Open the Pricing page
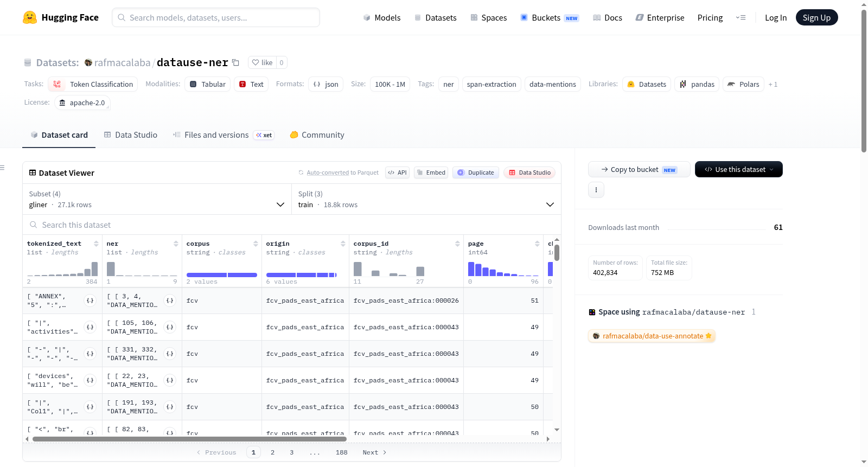 coord(710,17)
